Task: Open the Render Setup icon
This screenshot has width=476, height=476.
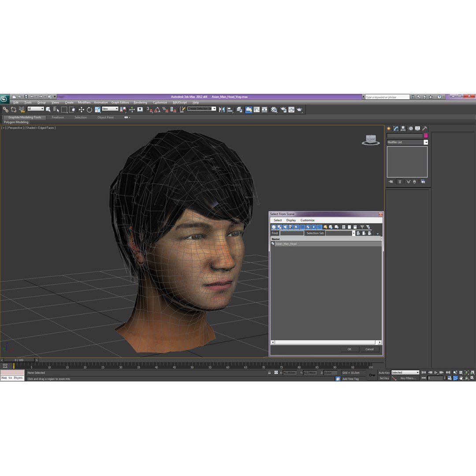Action: [283, 110]
